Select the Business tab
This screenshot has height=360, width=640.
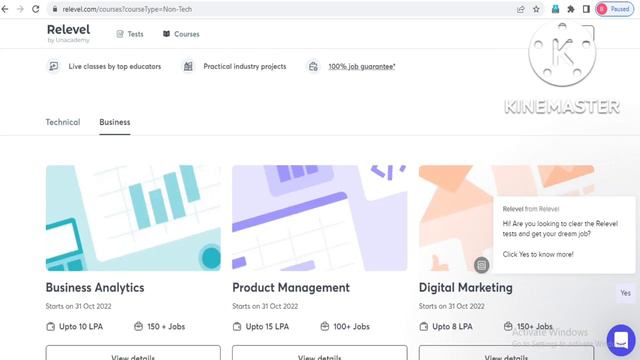point(115,122)
